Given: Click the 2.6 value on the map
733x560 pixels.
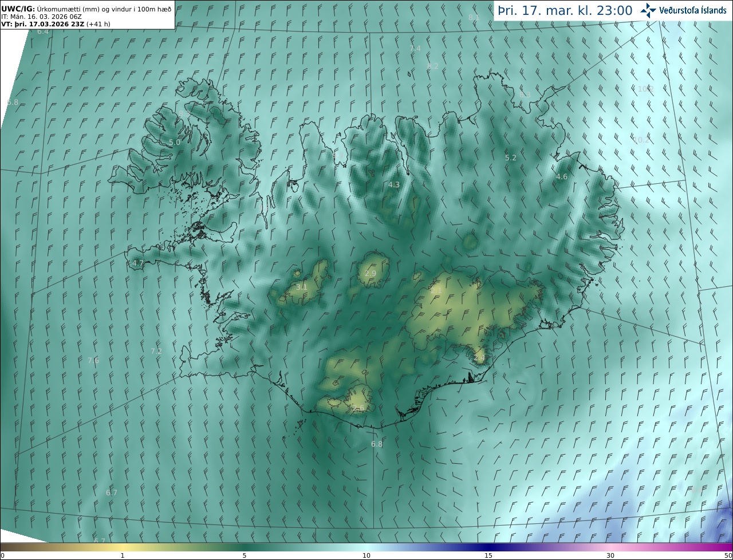Looking at the screenshot, I should pyautogui.click(x=358, y=408).
